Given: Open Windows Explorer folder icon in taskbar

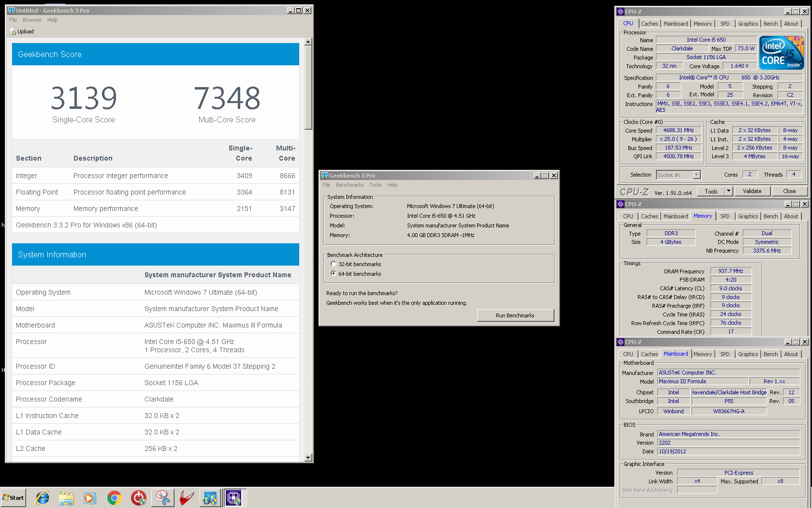Looking at the screenshot, I should [66, 497].
